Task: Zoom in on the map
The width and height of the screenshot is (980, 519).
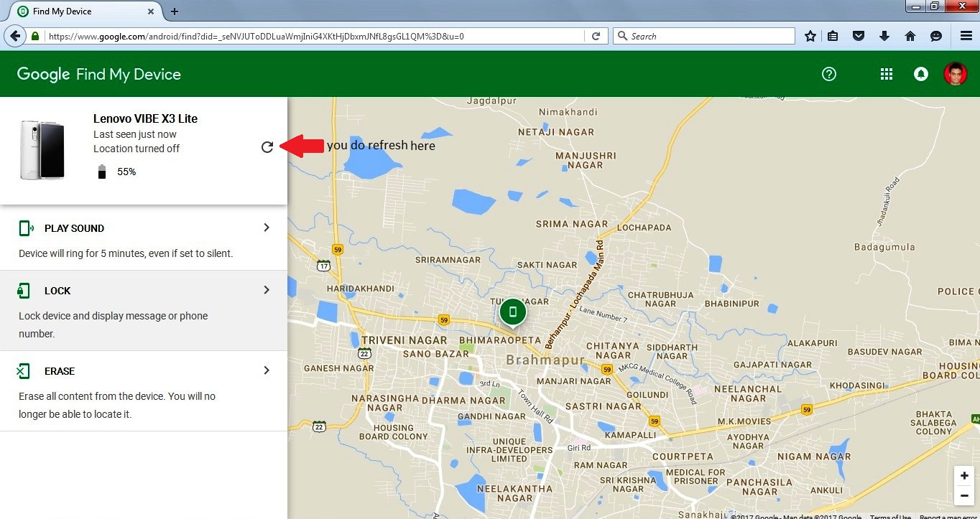Action: [x=964, y=476]
